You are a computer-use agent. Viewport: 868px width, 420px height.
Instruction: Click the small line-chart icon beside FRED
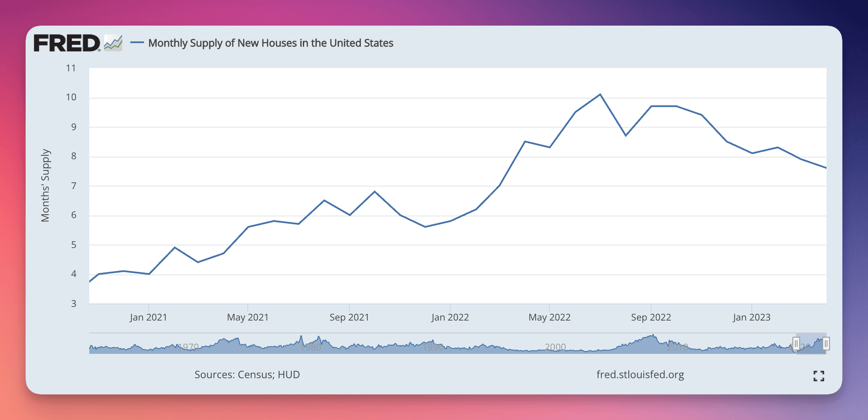(x=113, y=43)
